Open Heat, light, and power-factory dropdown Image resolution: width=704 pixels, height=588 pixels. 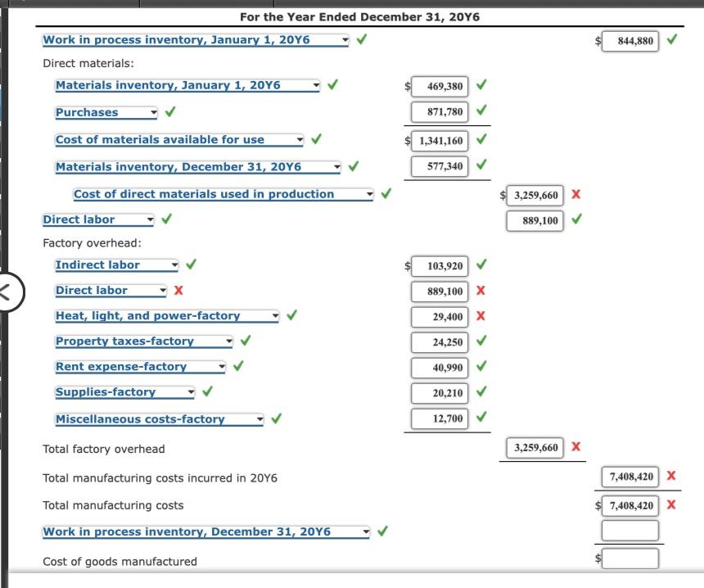pos(166,316)
